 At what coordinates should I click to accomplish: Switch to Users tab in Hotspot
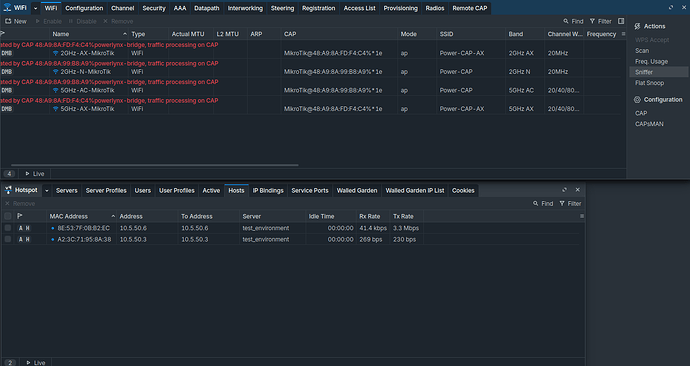(x=143, y=190)
